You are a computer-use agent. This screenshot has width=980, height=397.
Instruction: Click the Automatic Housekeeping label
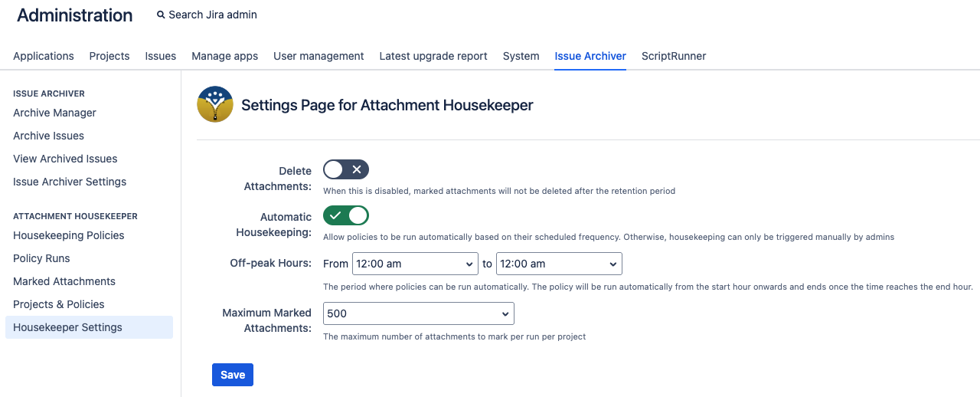click(274, 225)
